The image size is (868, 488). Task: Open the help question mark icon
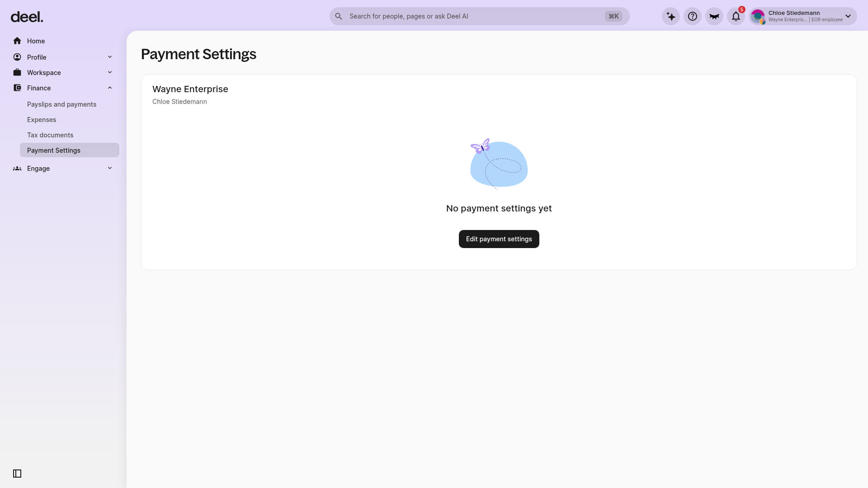[693, 16]
